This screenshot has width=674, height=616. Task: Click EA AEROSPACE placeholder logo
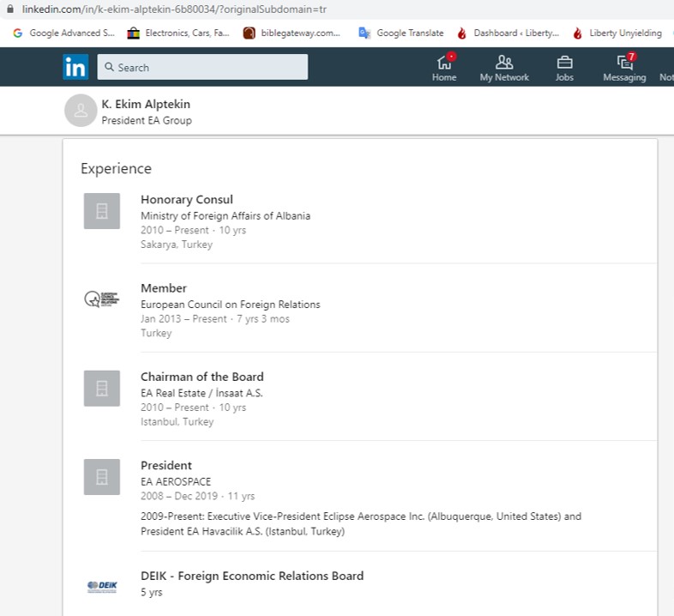click(x=102, y=477)
